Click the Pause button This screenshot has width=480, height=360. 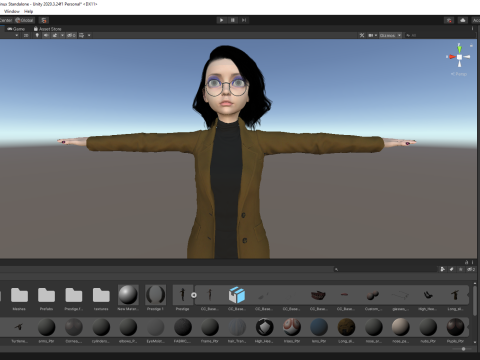click(x=233, y=20)
